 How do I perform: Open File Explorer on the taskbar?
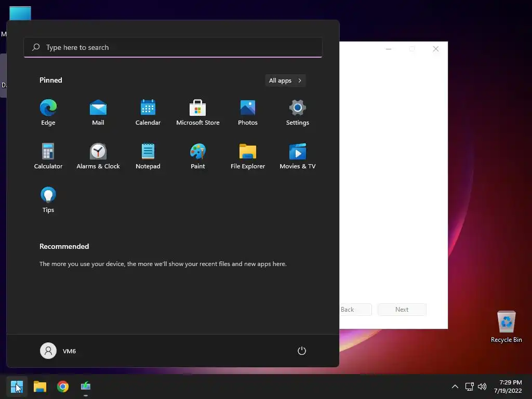[x=39, y=387]
